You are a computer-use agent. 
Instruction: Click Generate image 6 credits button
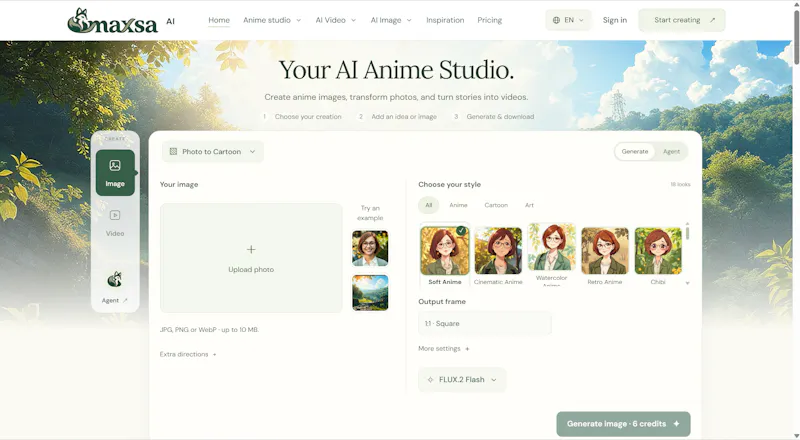(623, 424)
